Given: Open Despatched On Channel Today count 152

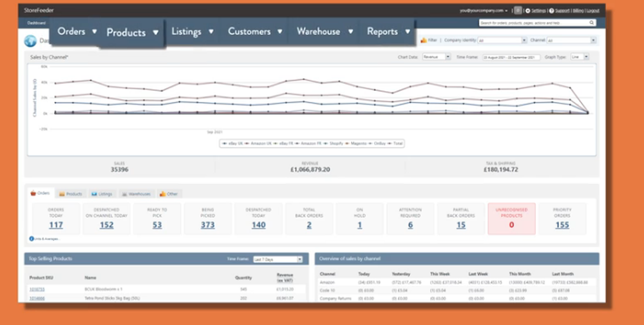Looking at the screenshot, I should coord(106,225).
